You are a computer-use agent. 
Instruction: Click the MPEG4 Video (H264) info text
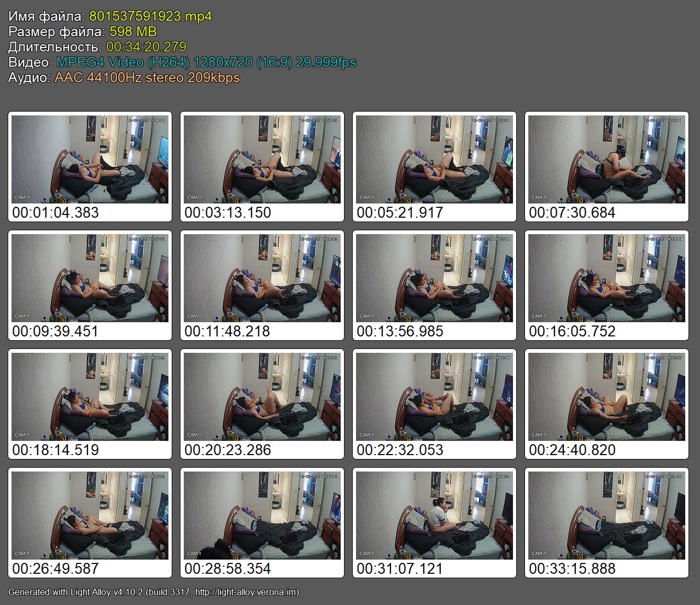coord(123,62)
